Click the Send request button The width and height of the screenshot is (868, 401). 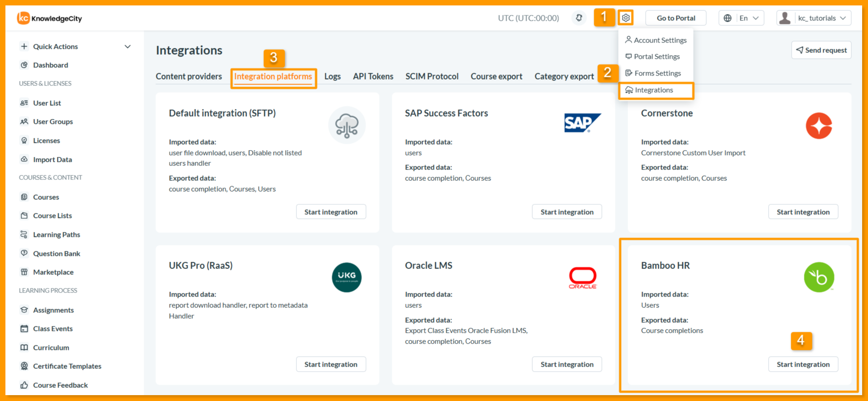coord(821,50)
